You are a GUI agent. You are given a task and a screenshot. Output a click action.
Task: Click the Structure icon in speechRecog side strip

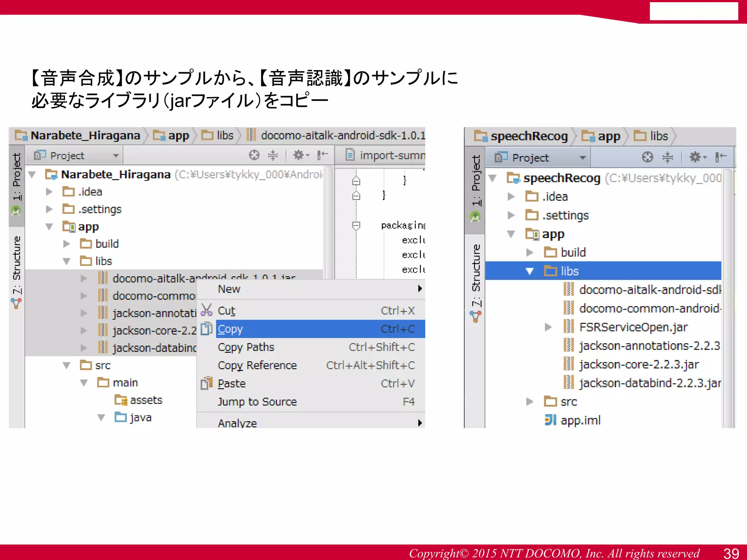pyautogui.click(x=475, y=316)
